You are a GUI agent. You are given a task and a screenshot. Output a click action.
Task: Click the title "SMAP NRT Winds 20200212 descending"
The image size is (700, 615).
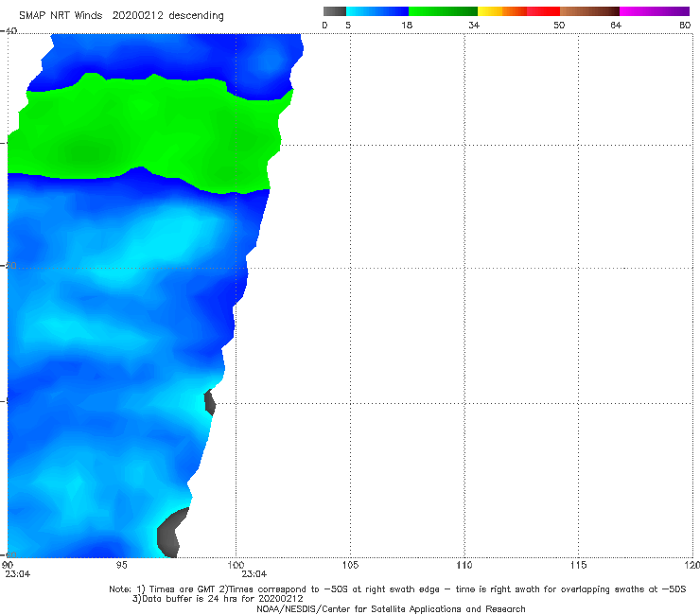pos(121,16)
